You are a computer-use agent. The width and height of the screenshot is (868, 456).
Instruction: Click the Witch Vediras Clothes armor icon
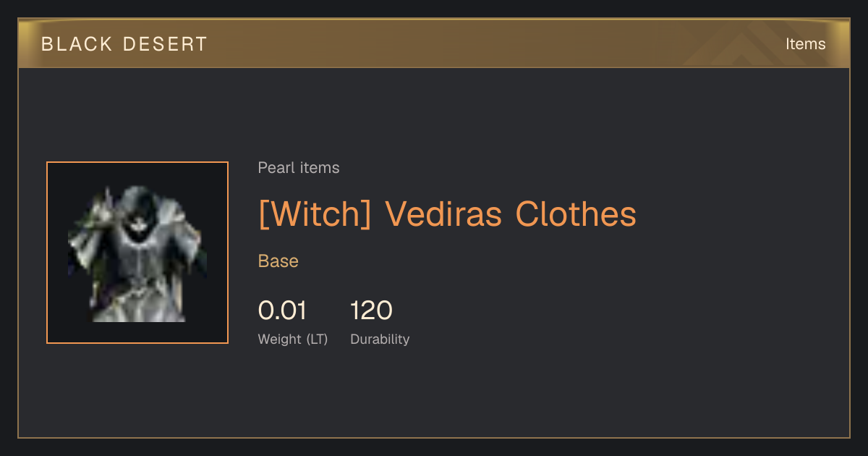point(137,253)
